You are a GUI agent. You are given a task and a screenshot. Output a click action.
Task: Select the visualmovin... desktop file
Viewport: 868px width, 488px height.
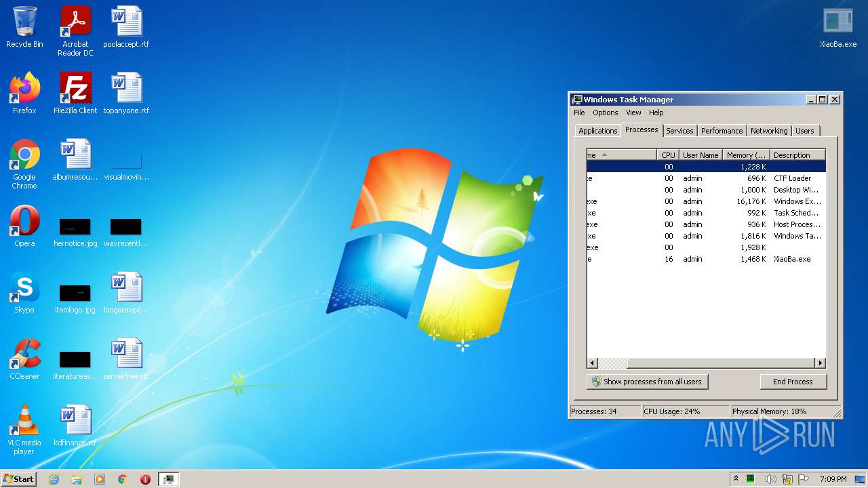click(x=126, y=167)
